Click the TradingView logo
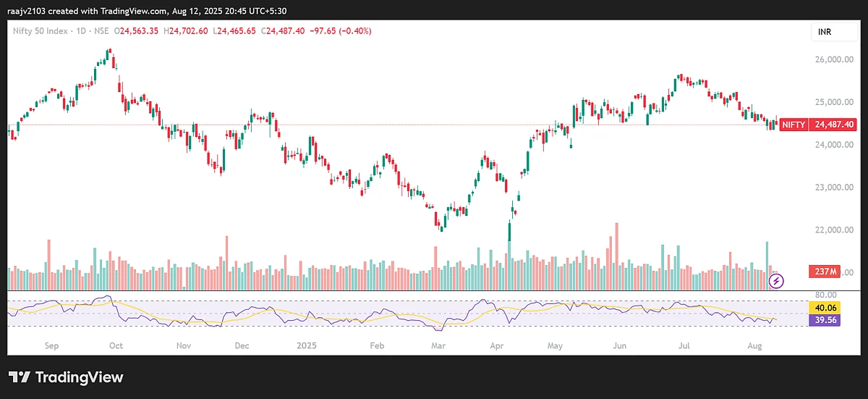The image size is (868, 399). (66, 377)
